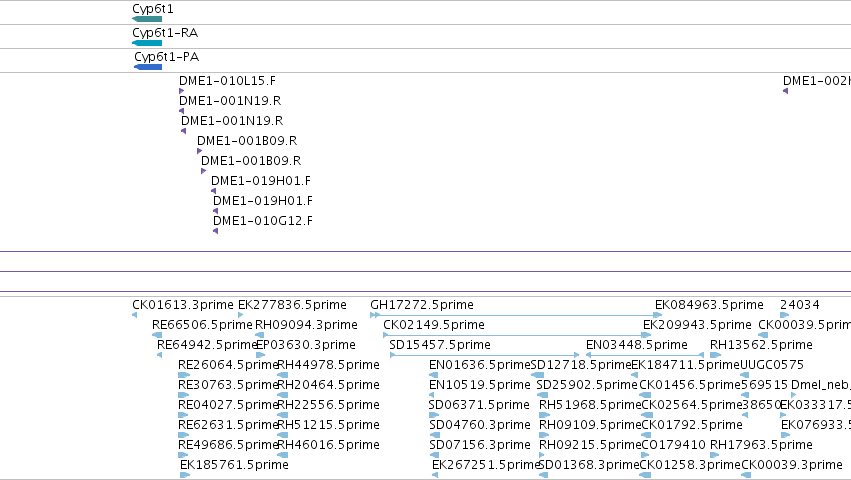
Task: Select RH46016.5prime EST
Action: (328, 445)
